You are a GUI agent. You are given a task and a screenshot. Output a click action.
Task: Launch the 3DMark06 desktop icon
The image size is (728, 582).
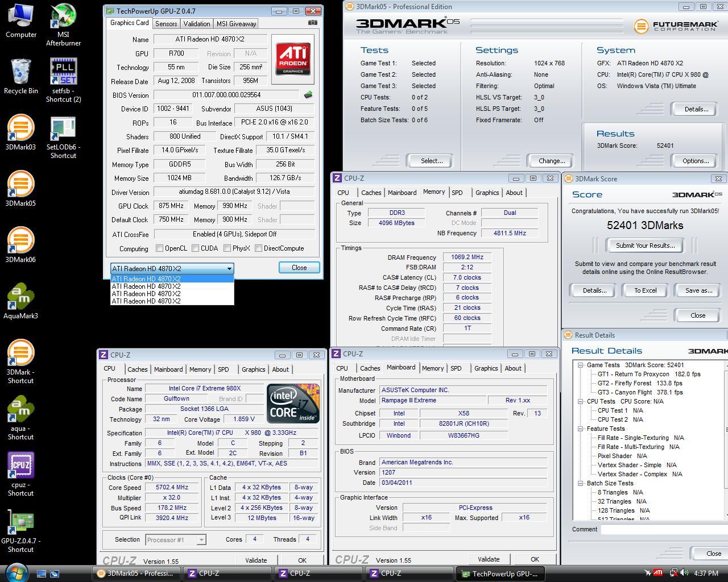tap(20, 245)
